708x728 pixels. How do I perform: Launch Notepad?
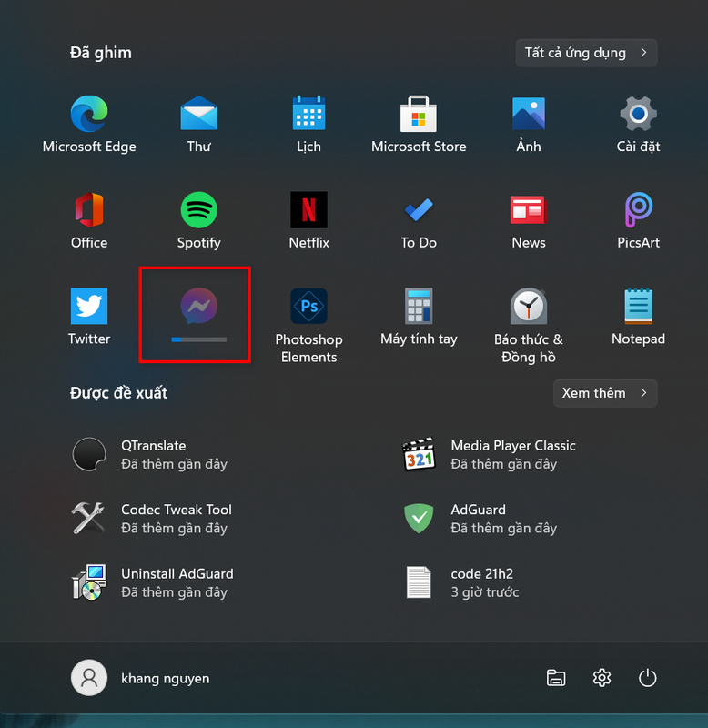point(638,317)
